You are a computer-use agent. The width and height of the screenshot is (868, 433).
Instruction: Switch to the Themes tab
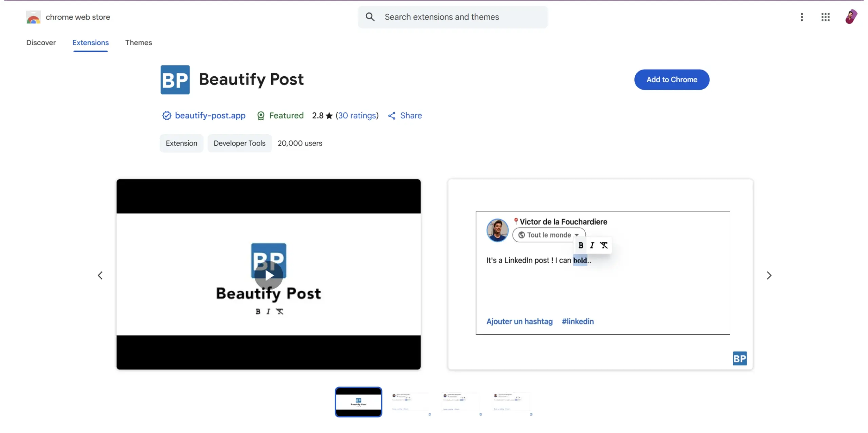point(138,42)
